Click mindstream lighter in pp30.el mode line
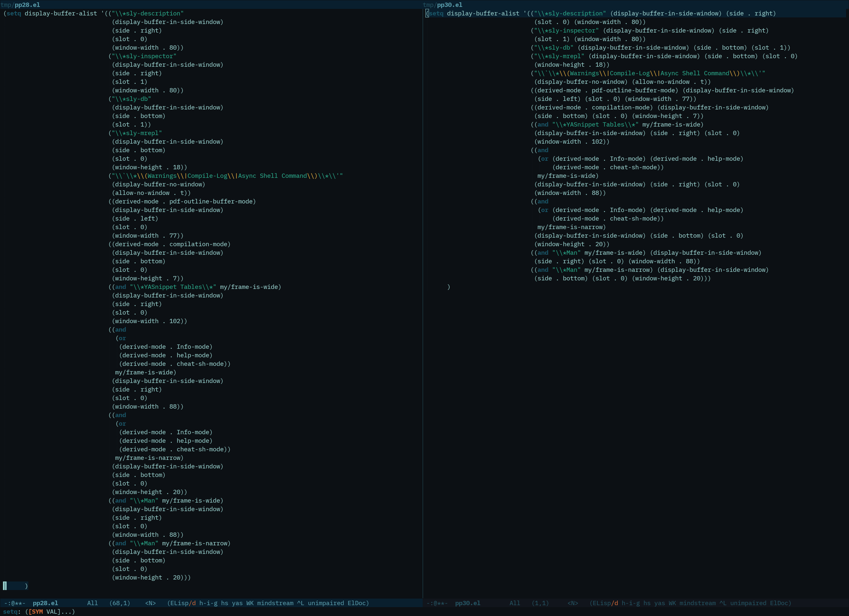Screen dimensions: 849x616 pos(697,603)
